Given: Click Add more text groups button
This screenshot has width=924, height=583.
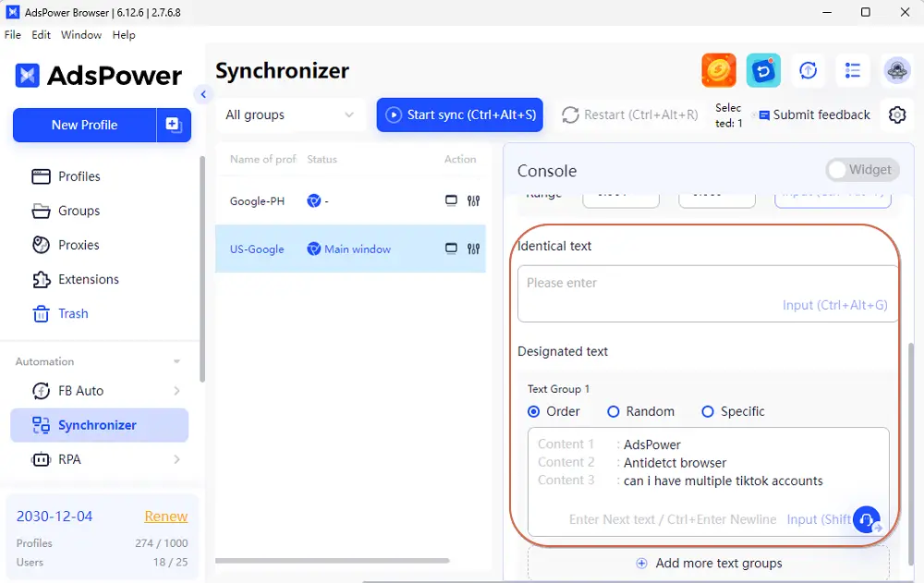Looking at the screenshot, I should [709, 563].
